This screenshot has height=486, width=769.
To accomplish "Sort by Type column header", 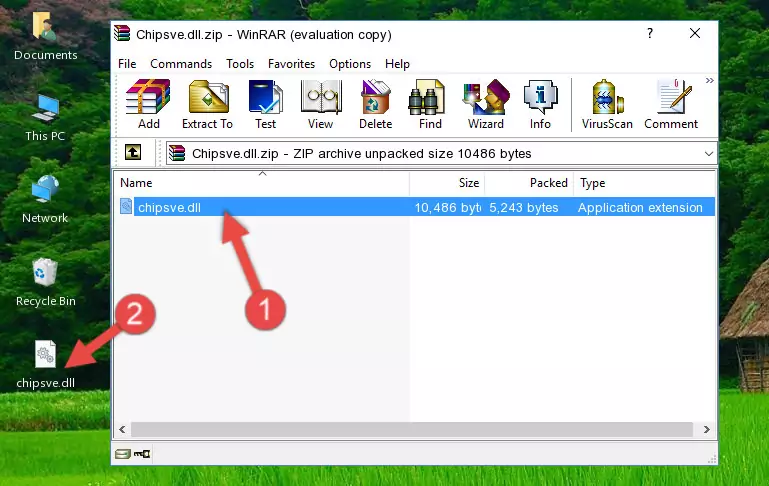I will [644, 183].
